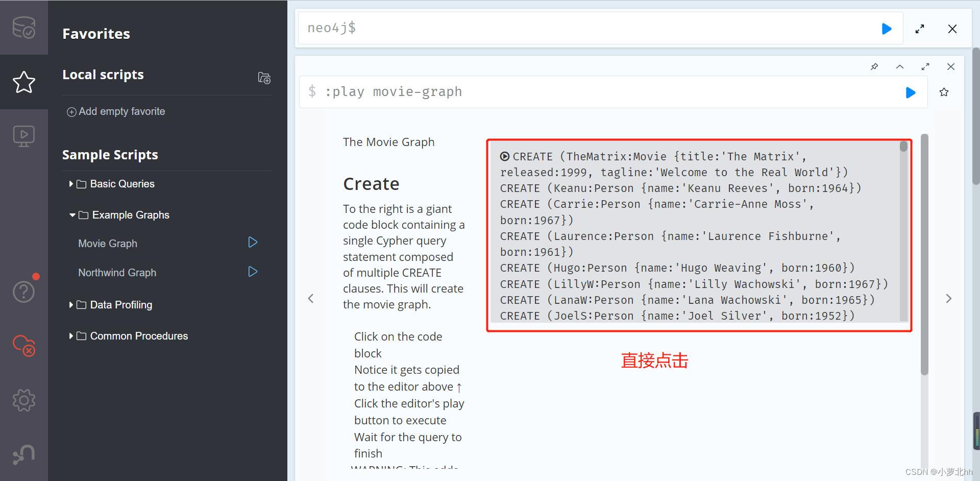Expand the Basic Queries folder
The image size is (980, 481).
(112, 184)
